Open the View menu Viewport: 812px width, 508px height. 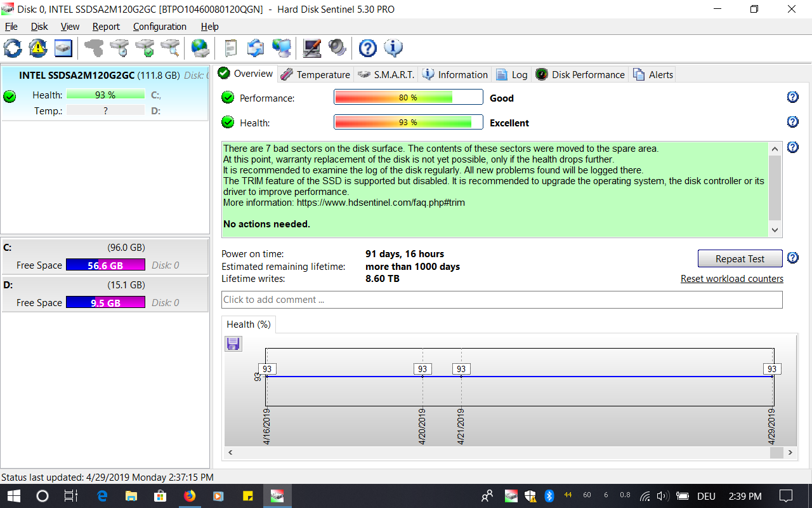[70, 27]
